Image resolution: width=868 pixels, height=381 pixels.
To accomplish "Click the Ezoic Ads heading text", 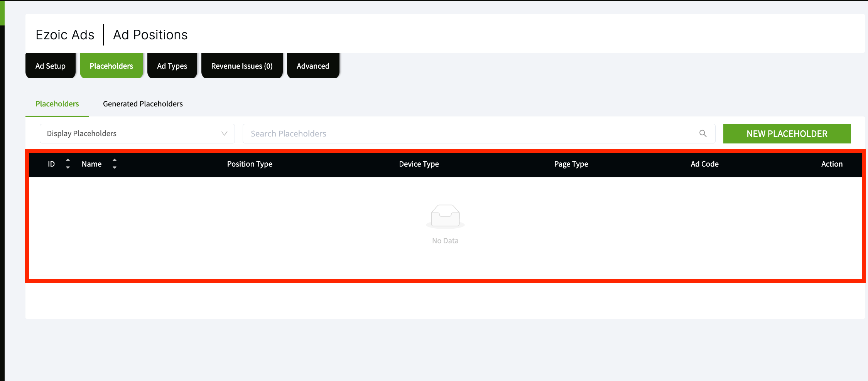I will (x=65, y=35).
